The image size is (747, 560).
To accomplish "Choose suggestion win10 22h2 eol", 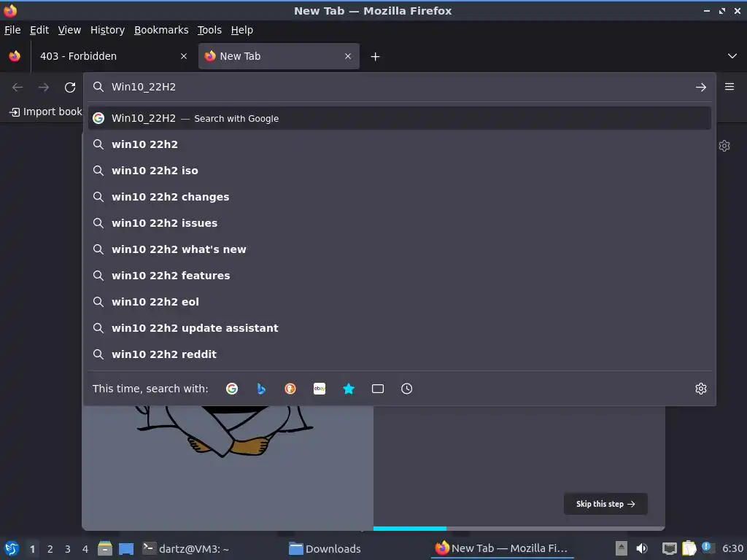I will pyautogui.click(x=399, y=301).
